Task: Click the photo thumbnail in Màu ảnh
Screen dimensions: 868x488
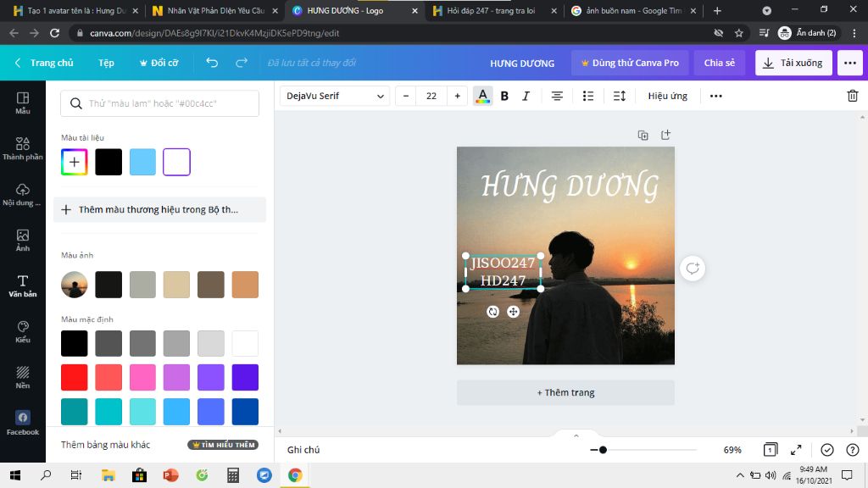Action: [x=75, y=285]
